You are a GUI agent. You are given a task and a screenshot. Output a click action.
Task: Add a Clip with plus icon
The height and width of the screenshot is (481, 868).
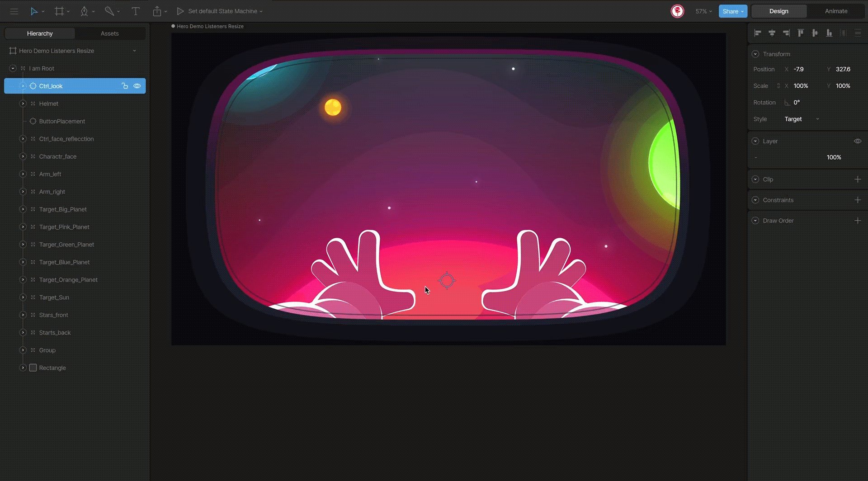[x=858, y=179]
